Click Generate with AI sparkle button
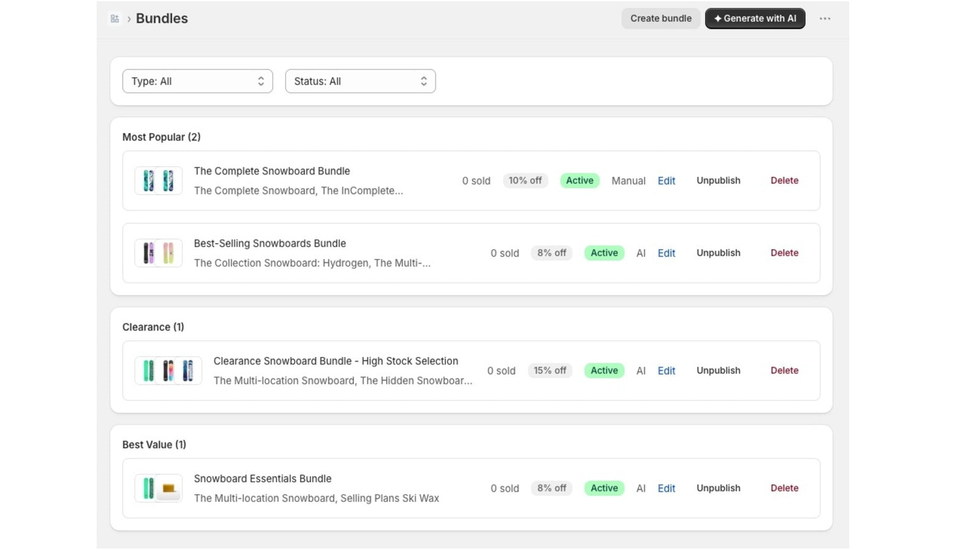Screen dimensions: 980x551 (755, 18)
